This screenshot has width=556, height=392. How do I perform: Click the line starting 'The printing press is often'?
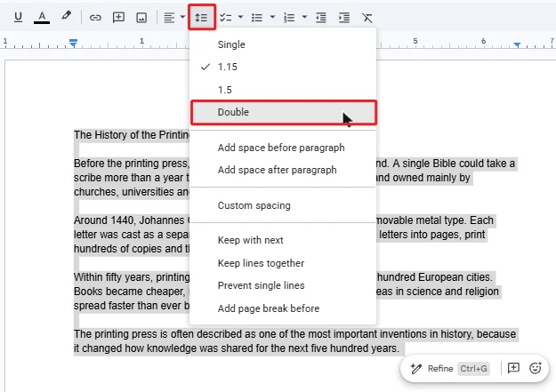tap(294, 334)
